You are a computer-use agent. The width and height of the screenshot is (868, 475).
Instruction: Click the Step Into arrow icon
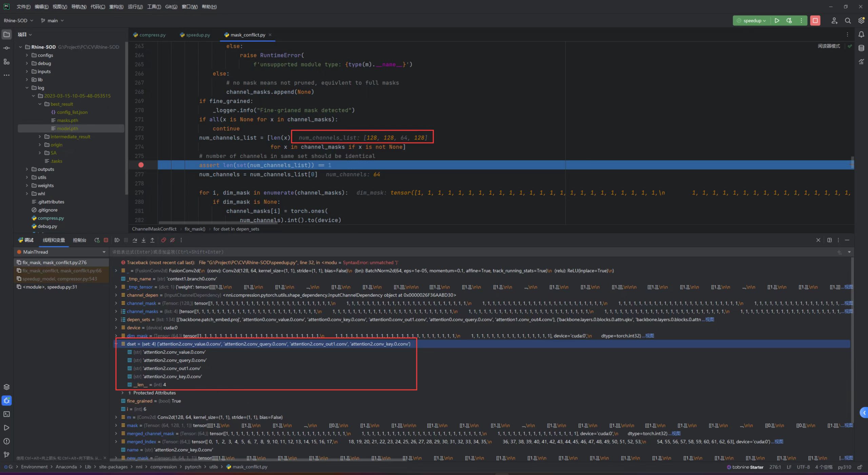pyautogui.click(x=143, y=240)
